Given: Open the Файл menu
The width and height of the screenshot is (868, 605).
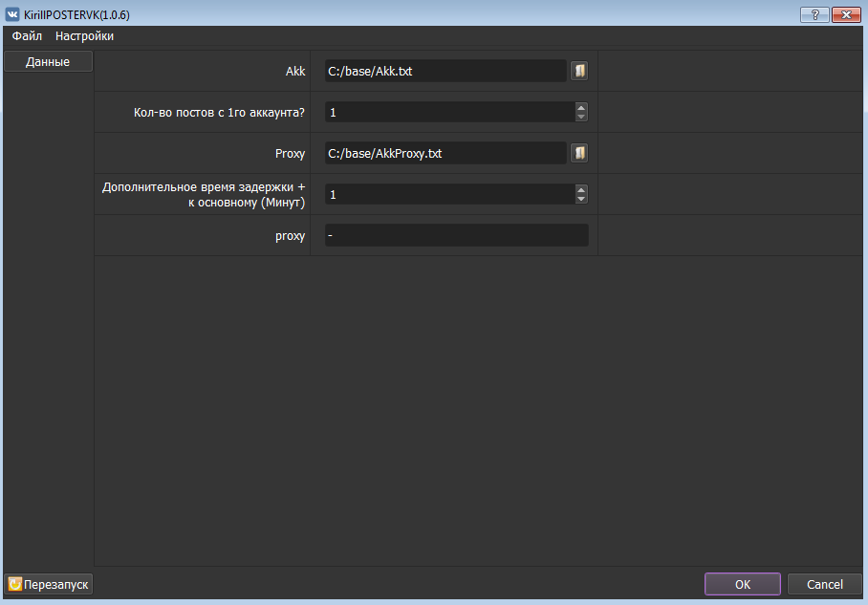Looking at the screenshot, I should click(27, 36).
